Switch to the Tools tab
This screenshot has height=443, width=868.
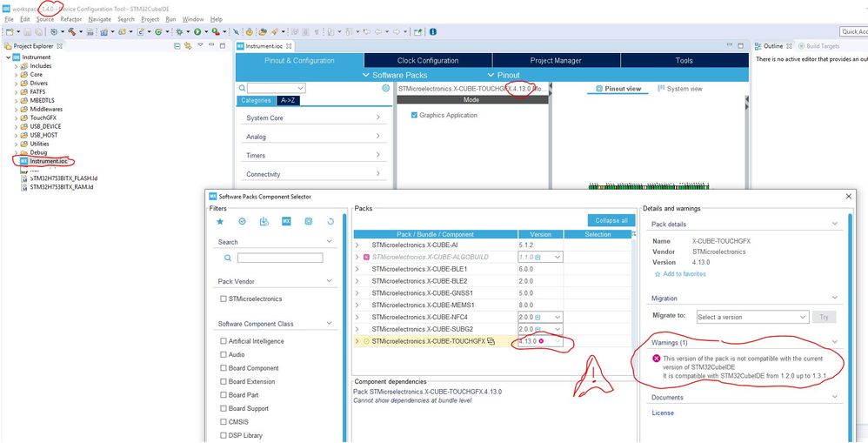click(684, 60)
